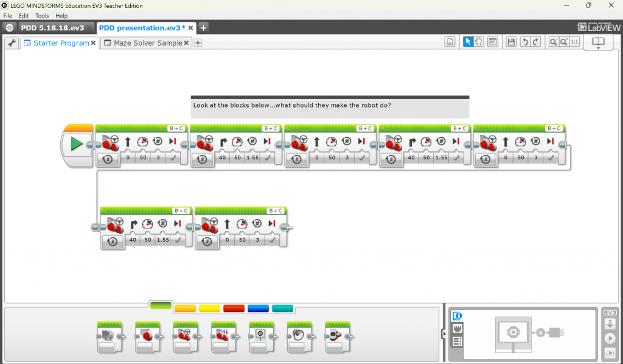Open mode selector of third Move Steering block
Screen dimensions: 623x364
click(297, 160)
